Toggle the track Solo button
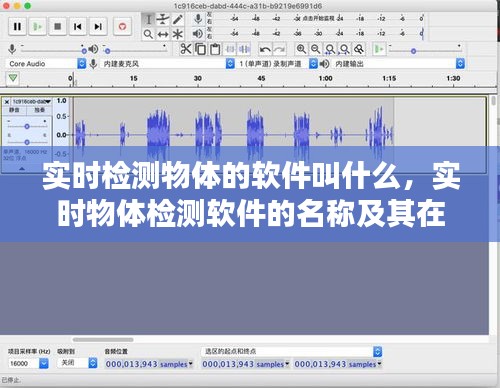 point(39,110)
